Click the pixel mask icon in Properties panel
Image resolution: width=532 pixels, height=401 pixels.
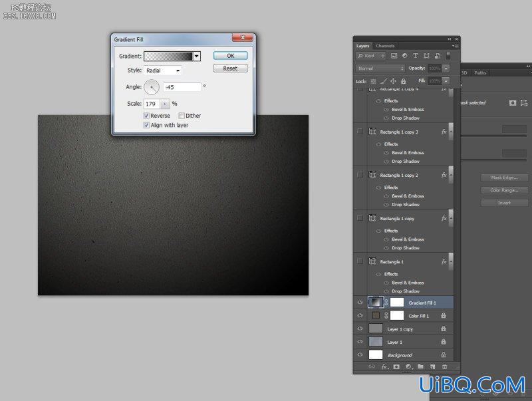click(x=513, y=103)
